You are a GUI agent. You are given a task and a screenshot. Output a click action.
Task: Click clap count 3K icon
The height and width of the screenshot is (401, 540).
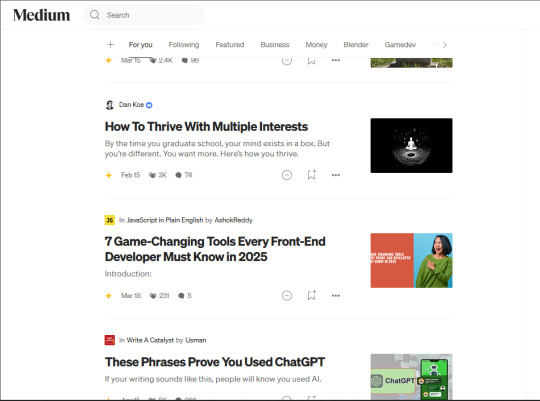[152, 175]
